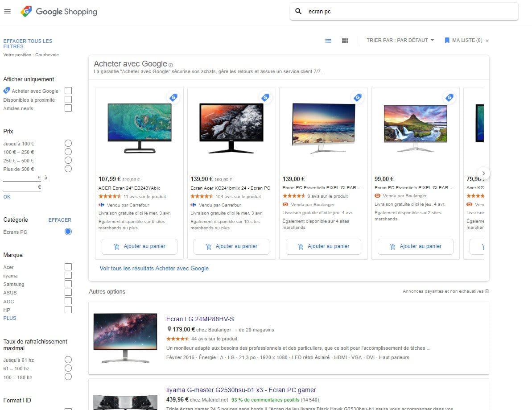Click ACER EB243YAbix monitor thumbnail

click(x=140, y=128)
